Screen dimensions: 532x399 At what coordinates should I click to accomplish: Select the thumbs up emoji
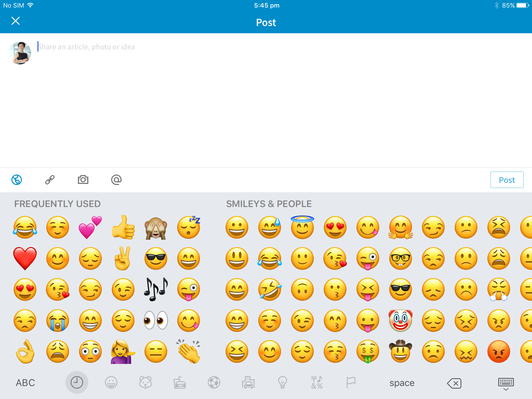123,228
